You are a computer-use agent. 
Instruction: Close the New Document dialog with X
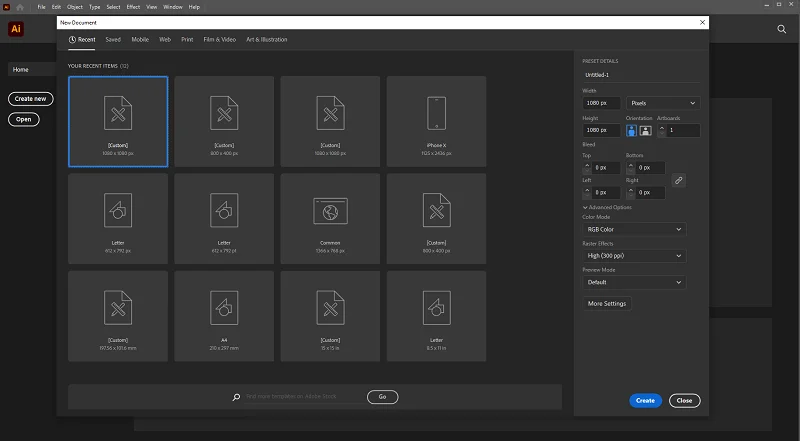[703, 22]
